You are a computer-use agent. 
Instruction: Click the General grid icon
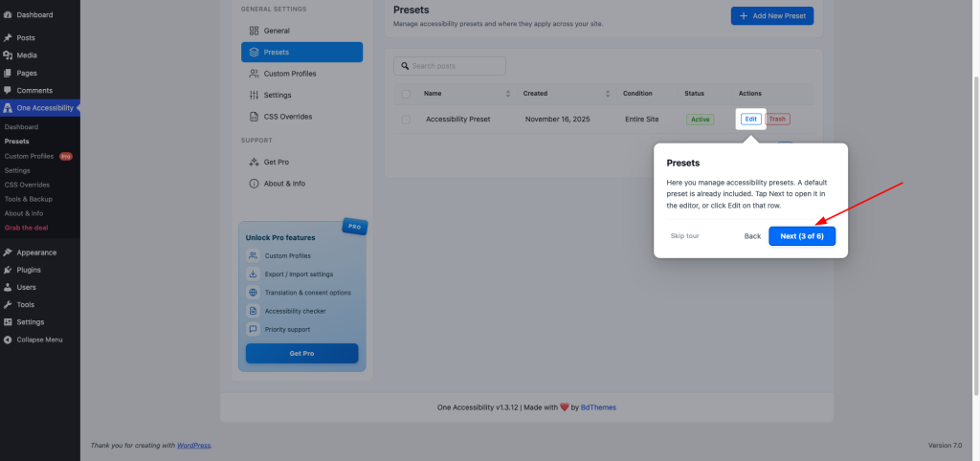click(254, 31)
